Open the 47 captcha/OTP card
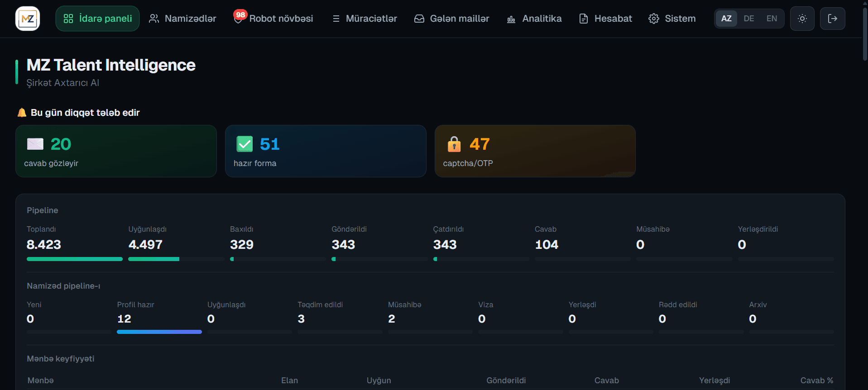Image resolution: width=868 pixels, height=390 pixels. click(x=535, y=151)
